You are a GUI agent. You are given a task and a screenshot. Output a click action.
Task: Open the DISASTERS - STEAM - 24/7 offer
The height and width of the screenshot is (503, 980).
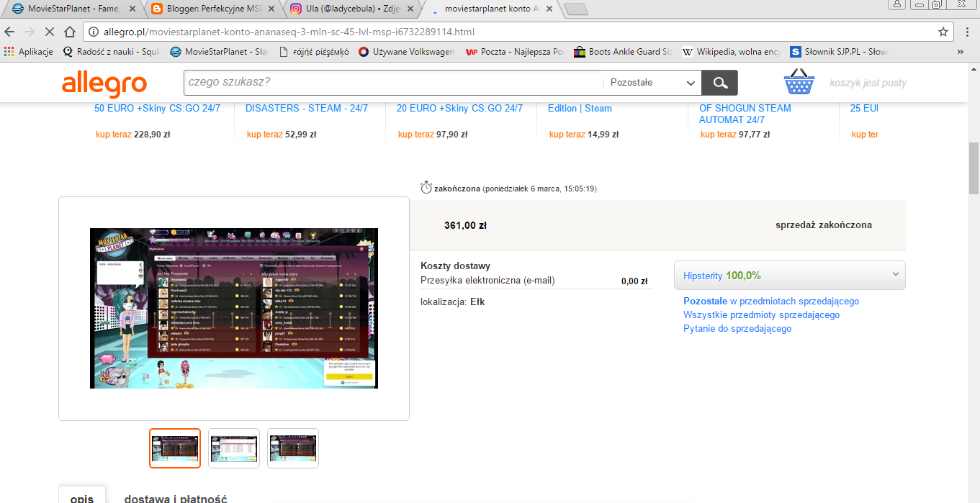pyautogui.click(x=307, y=109)
